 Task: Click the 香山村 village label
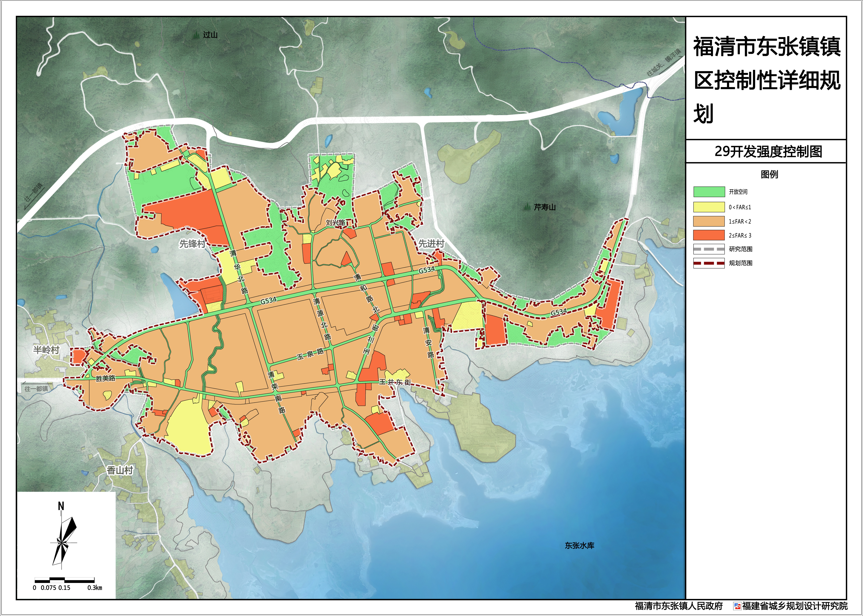(120, 470)
